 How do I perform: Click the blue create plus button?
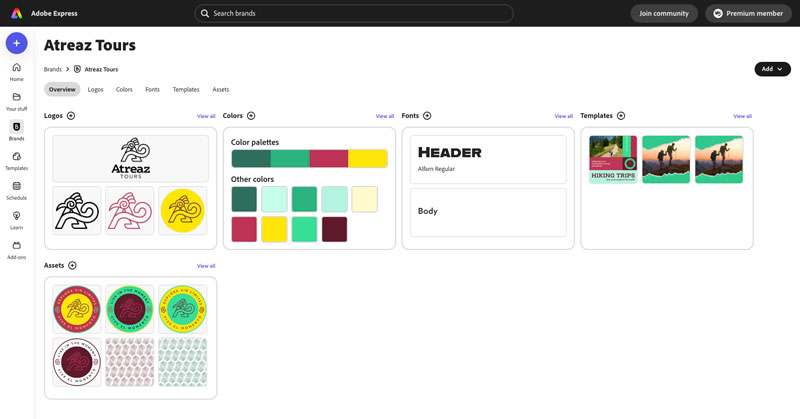(16, 43)
